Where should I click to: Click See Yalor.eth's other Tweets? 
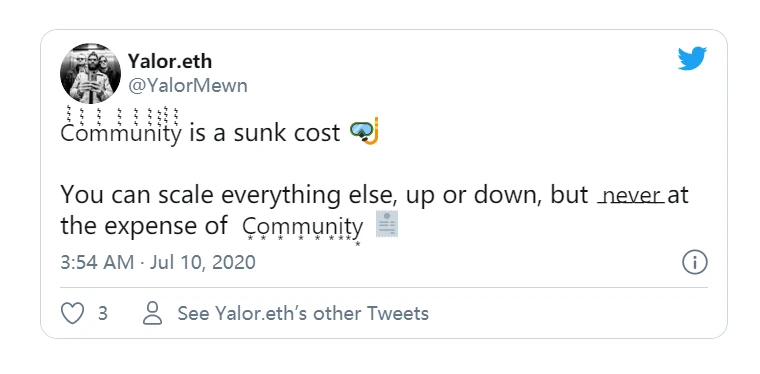(303, 313)
